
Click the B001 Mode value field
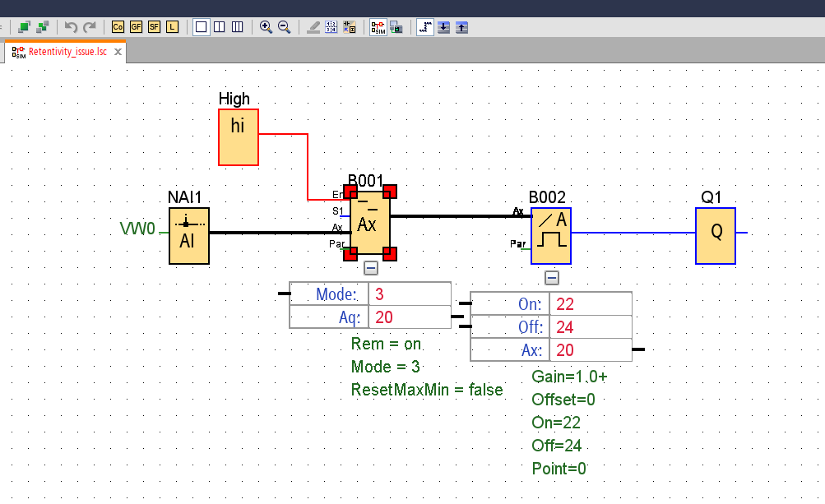point(409,294)
